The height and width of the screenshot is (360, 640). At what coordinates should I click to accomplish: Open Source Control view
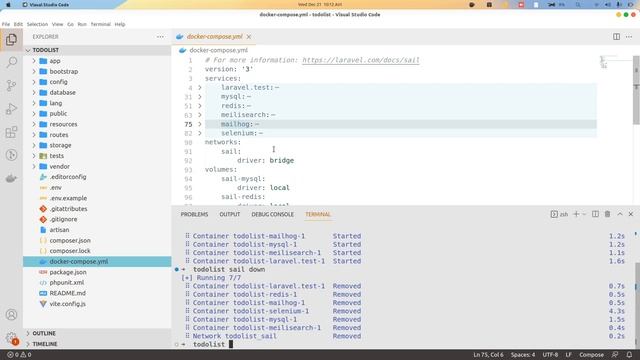11,85
